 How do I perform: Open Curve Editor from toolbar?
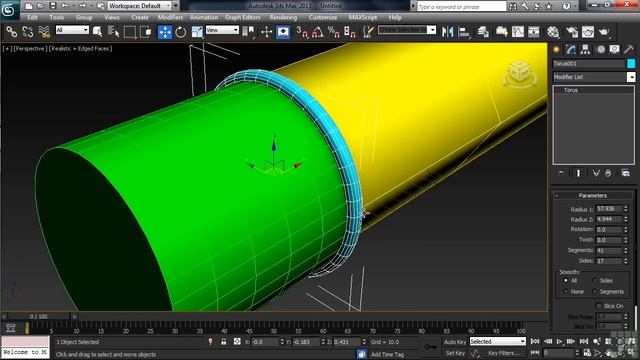tap(518, 32)
